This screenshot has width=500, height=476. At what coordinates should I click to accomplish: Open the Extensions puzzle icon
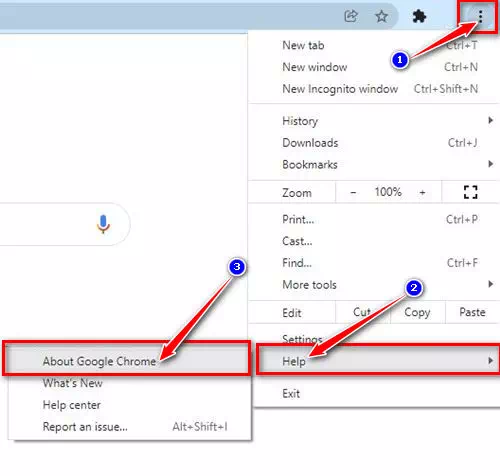(x=419, y=16)
